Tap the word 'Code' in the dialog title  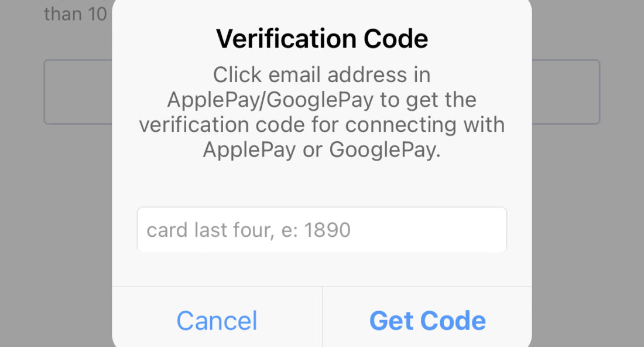(x=396, y=39)
